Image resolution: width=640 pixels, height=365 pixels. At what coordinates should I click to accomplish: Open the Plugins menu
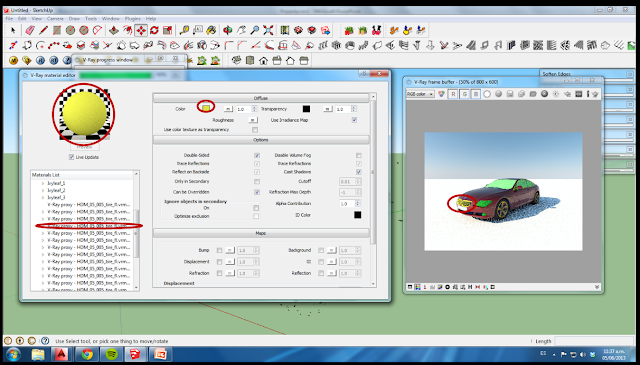point(133,18)
